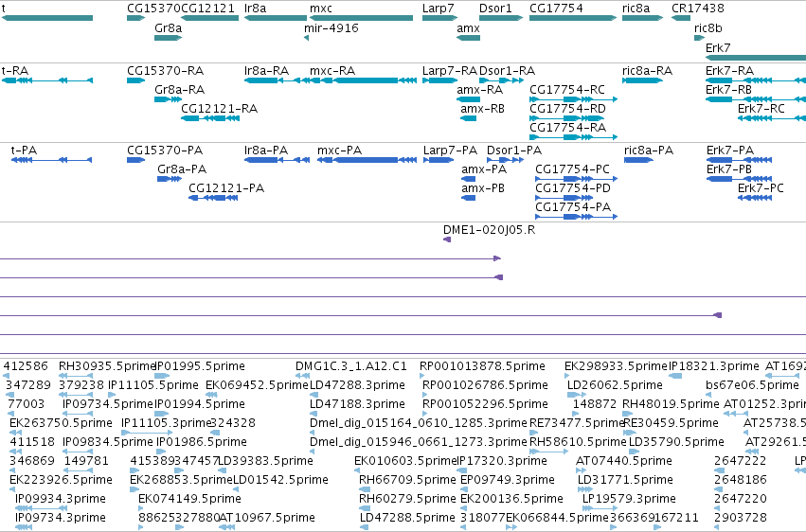Image resolution: width=806 pixels, height=532 pixels.
Task: Select CDS feature Erk7-PC
Action: pyautogui.click(x=755, y=198)
